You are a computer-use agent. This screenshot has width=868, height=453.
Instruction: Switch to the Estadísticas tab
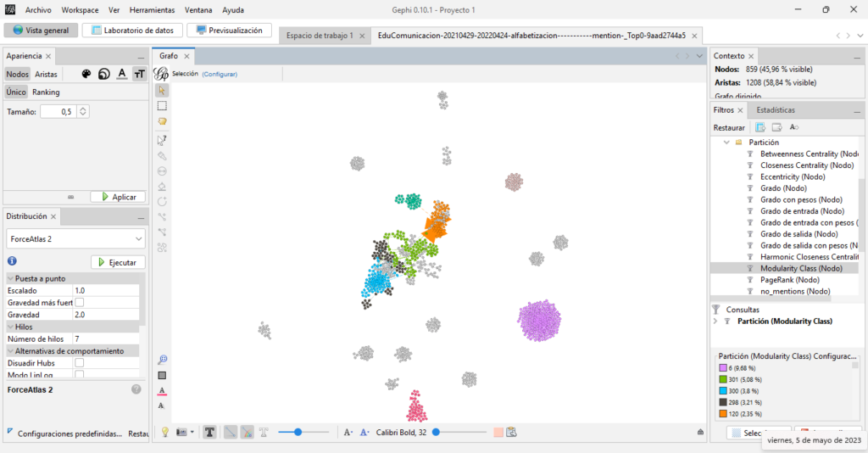[775, 109]
